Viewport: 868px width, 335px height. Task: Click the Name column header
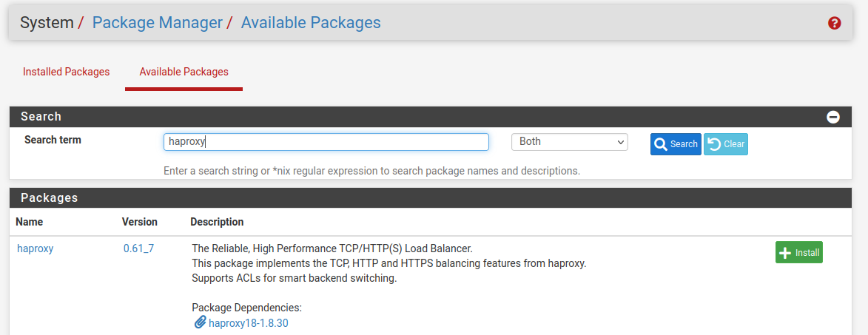coord(30,222)
